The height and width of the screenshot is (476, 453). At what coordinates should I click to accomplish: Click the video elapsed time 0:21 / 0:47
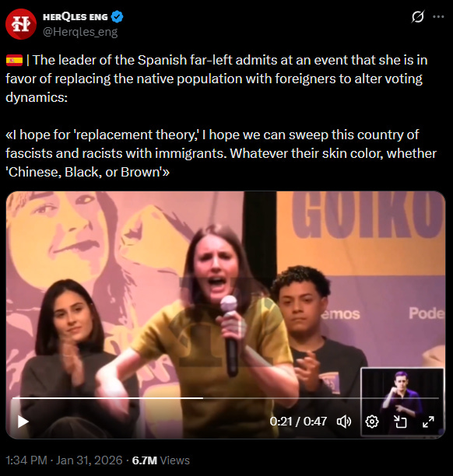(298, 422)
